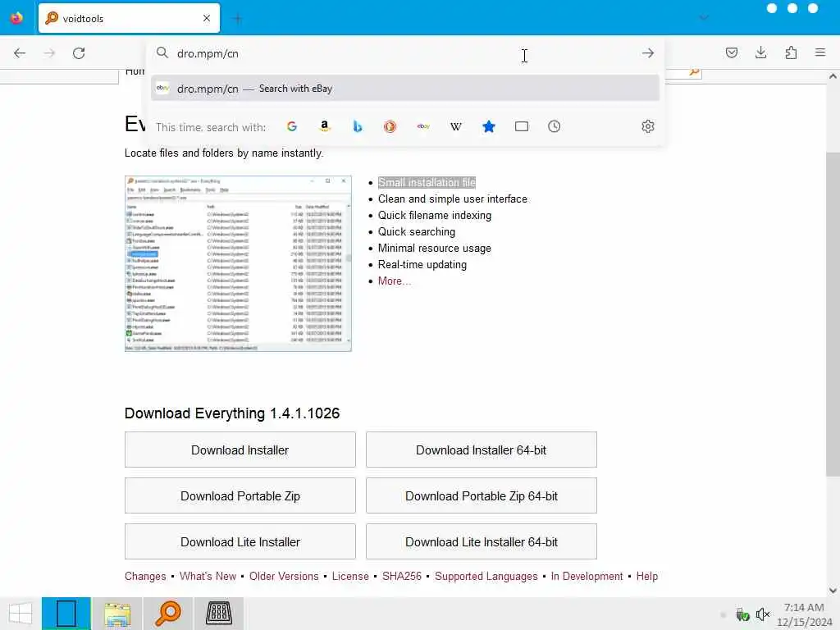This screenshot has width=840, height=630.
Task: Select the voidtools tab
Action: point(129,18)
